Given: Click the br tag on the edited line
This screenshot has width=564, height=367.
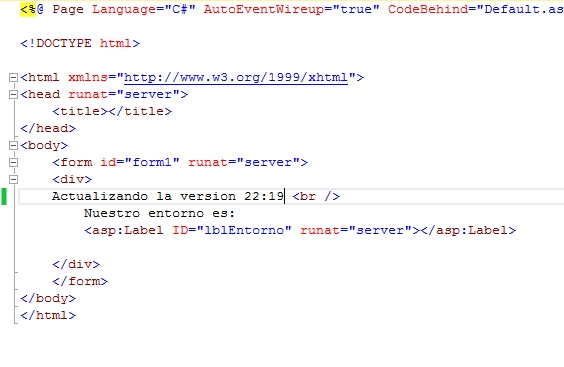Looking at the screenshot, I should (316, 196).
